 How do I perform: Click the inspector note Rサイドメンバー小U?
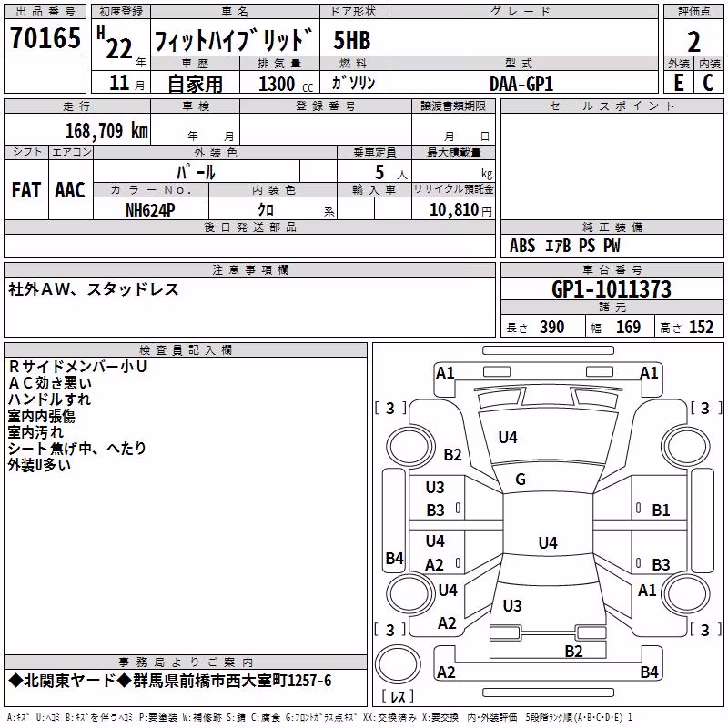(x=77, y=367)
